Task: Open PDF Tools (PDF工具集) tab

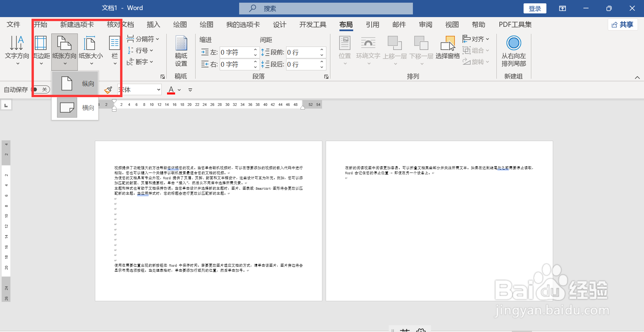Action: pyautogui.click(x=515, y=24)
